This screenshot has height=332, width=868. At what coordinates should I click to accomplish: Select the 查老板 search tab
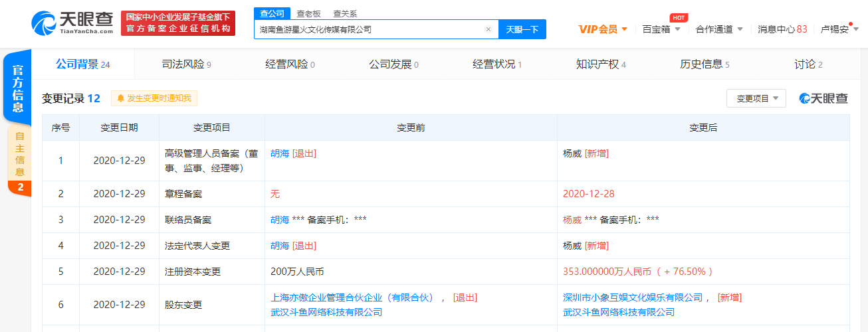308,13
